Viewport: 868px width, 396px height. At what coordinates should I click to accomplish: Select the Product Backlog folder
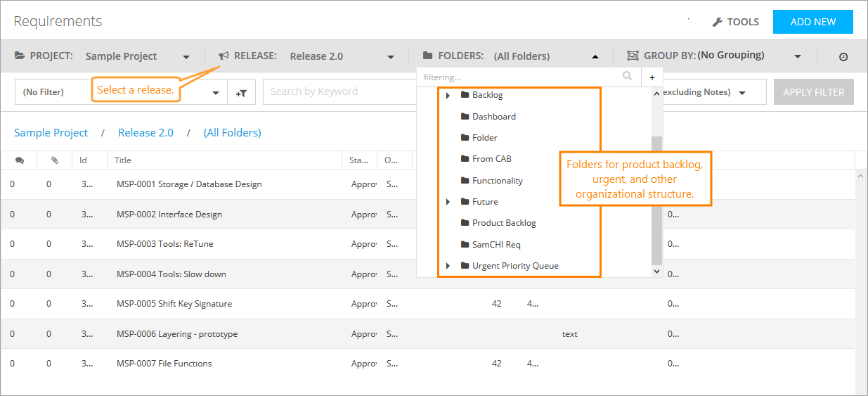504,223
